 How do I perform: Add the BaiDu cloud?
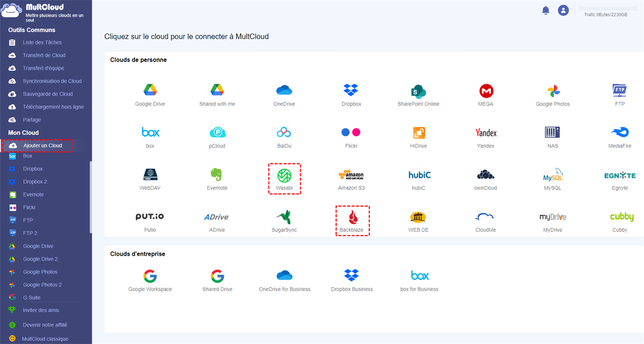(x=284, y=137)
